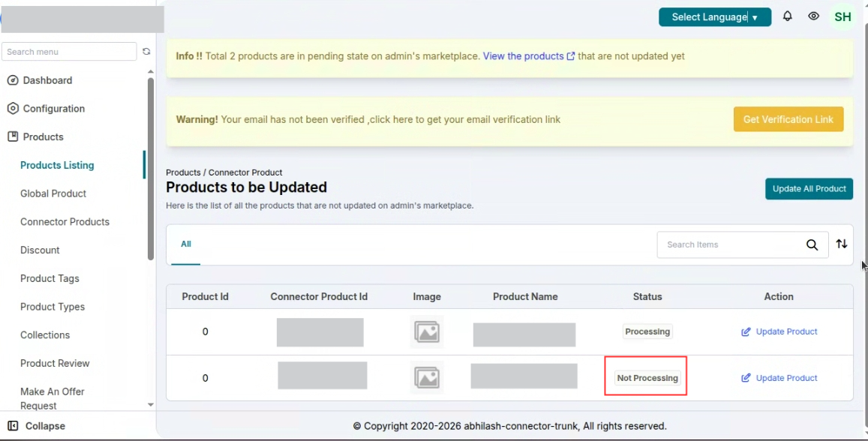The height and width of the screenshot is (441, 868).
Task: Expand the Products sidebar section
Action: point(44,136)
